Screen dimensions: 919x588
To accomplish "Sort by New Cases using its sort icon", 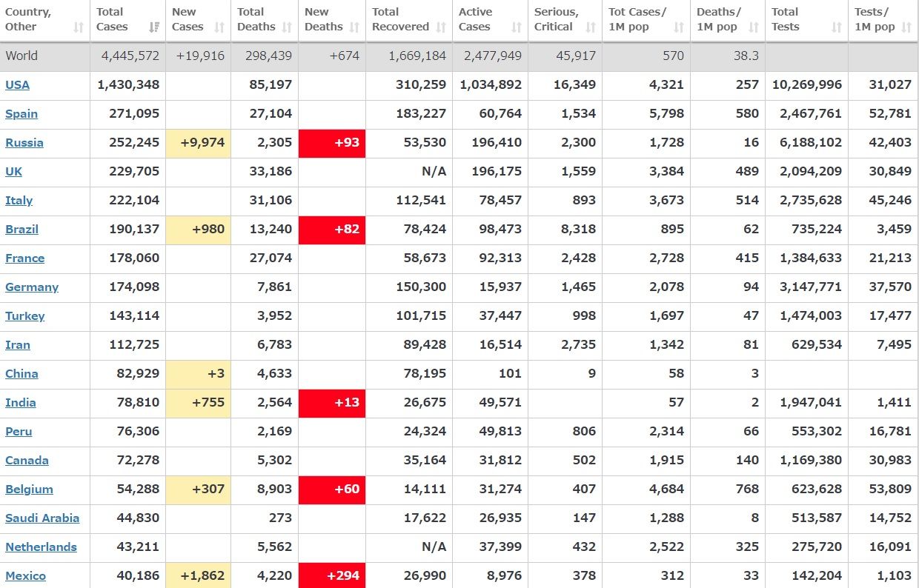I will point(219,27).
